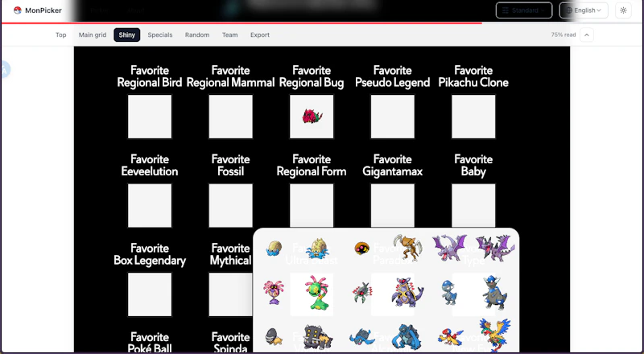Open the Favorite Eeveelution slot

(150, 205)
